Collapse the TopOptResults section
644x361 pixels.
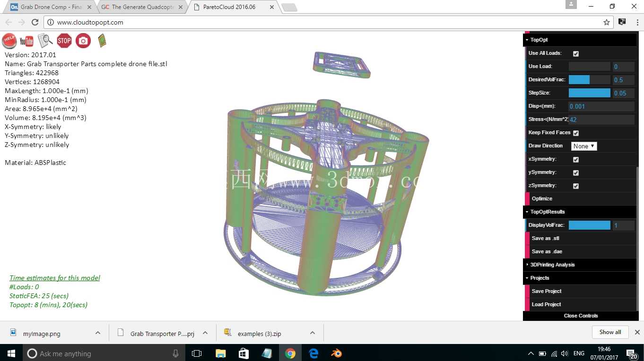[581, 212]
